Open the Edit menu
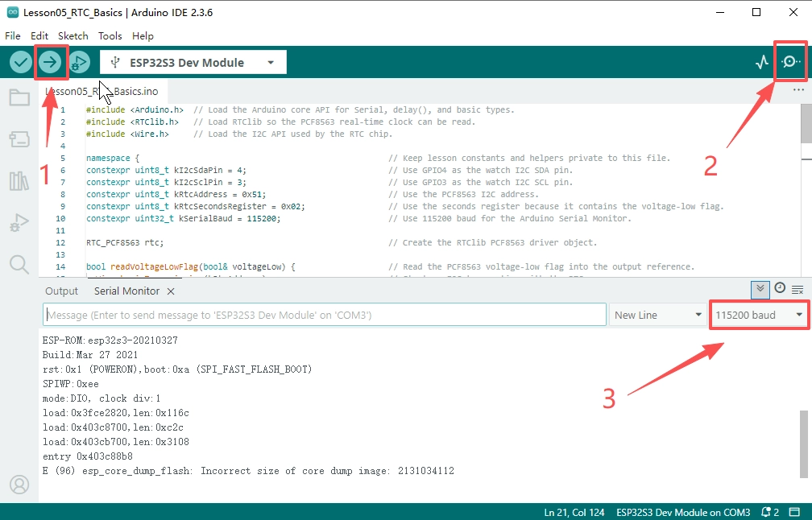This screenshot has width=812, height=520. (x=39, y=35)
